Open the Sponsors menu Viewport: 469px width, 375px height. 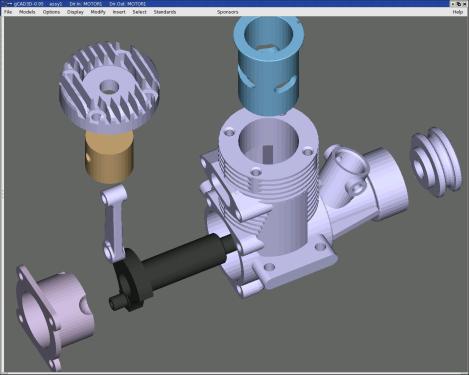pos(228,12)
